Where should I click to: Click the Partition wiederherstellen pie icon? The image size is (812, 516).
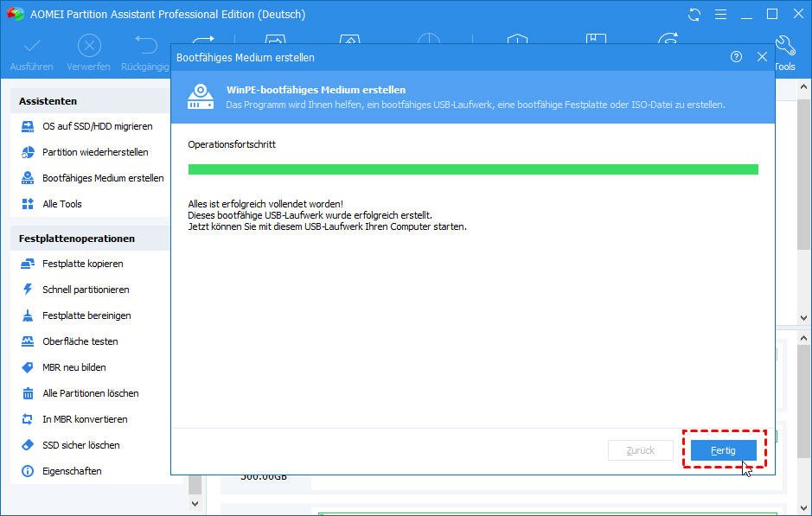click(28, 152)
